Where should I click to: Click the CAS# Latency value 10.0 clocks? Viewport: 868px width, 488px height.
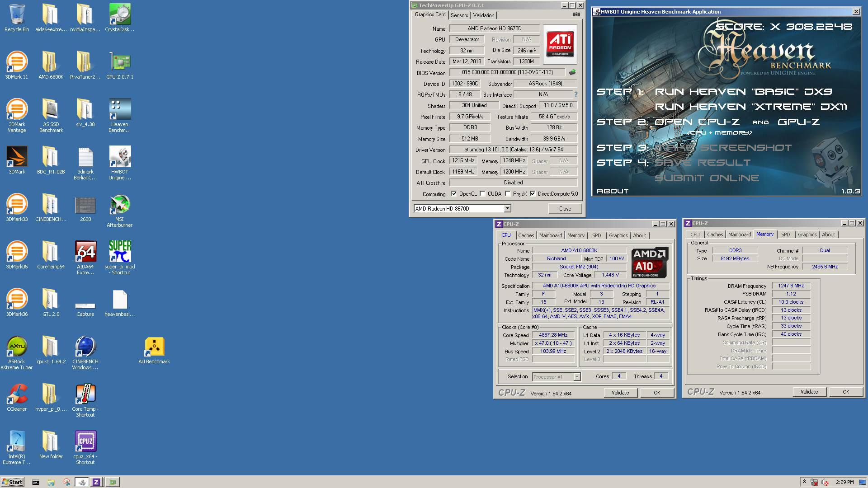pyautogui.click(x=791, y=302)
